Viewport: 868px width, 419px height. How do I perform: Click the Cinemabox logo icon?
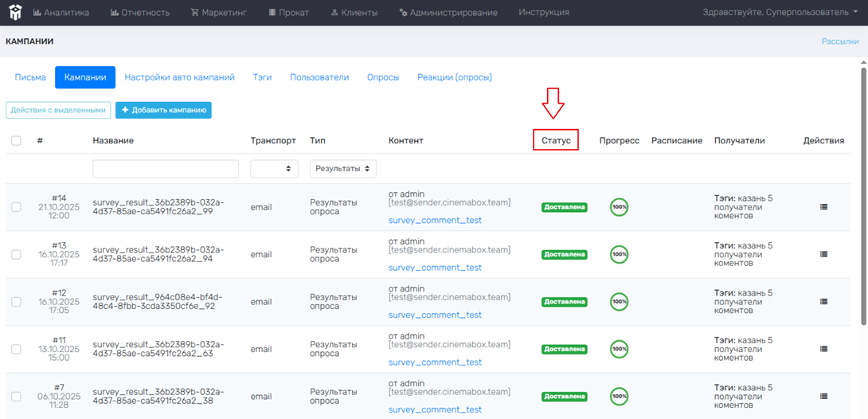tap(15, 12)
